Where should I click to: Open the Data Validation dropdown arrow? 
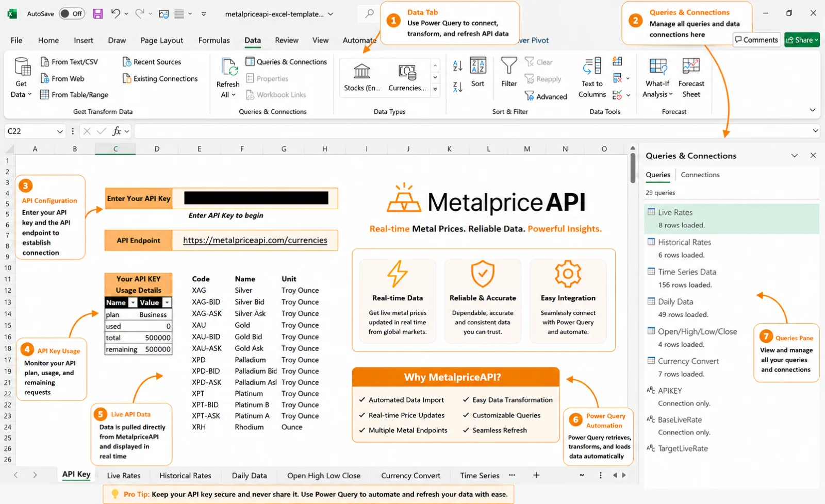click(x=628, y=95)
